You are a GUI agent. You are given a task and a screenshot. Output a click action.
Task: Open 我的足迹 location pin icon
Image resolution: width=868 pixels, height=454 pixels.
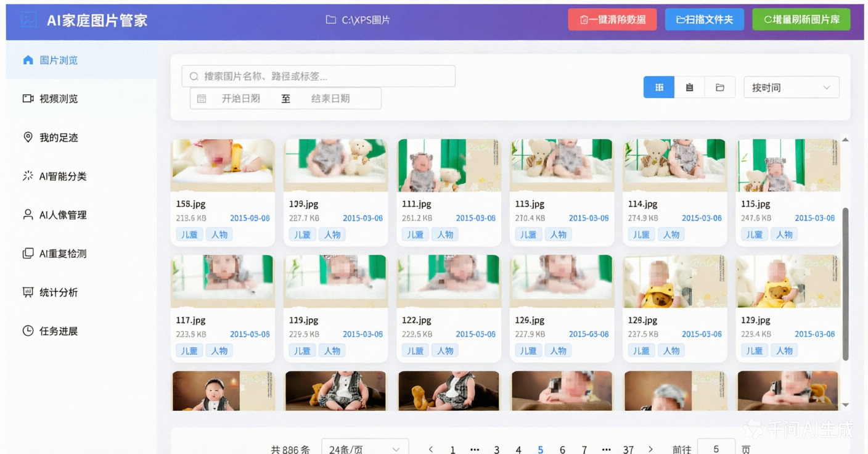pos(28,137)
